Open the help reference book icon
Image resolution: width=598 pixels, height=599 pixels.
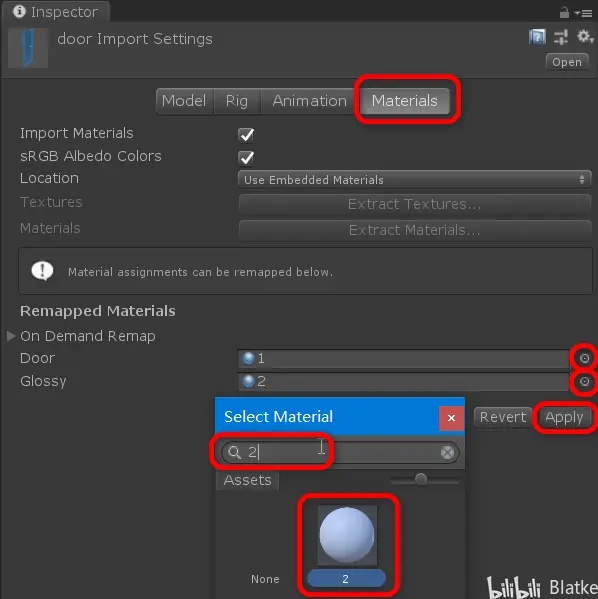537,37
